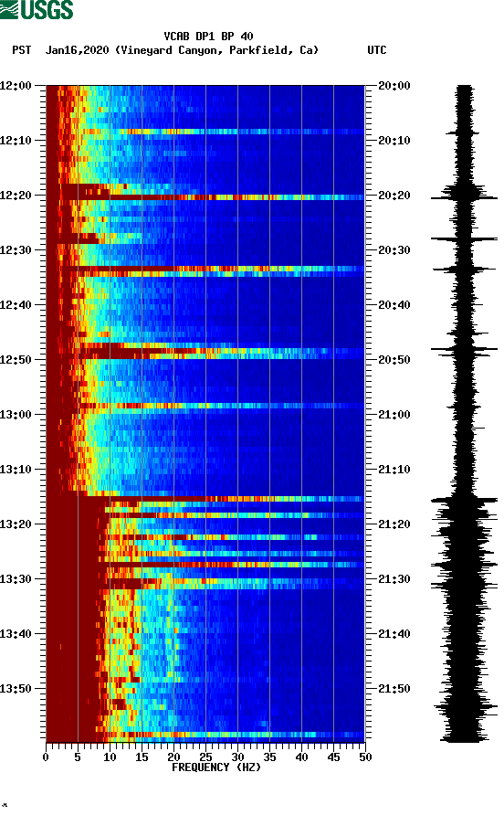
Task: Click the 12:10 PST time label
Action: [16, 141]
